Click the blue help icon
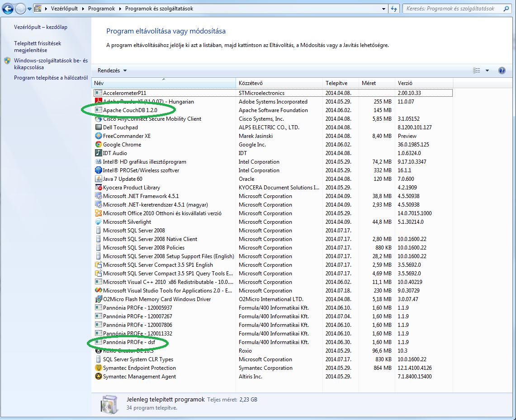This screenshot has height=420, width=516. point(502,71)
